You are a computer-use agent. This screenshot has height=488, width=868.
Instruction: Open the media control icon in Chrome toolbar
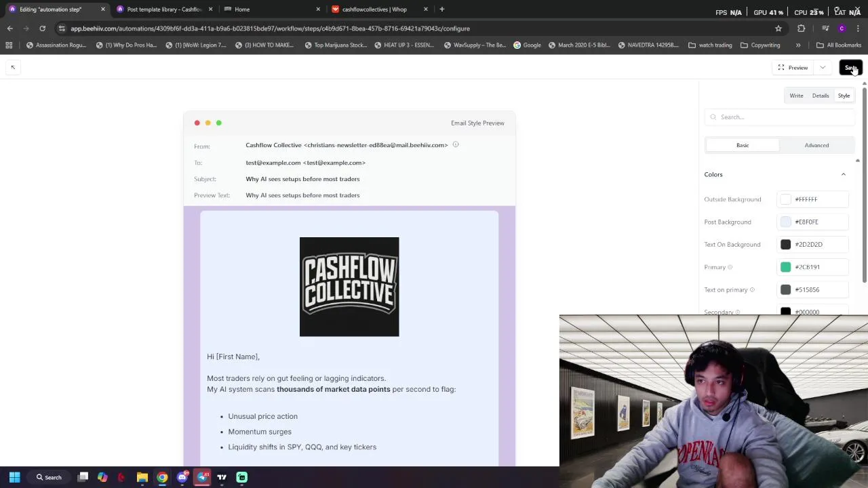[825, 28]
